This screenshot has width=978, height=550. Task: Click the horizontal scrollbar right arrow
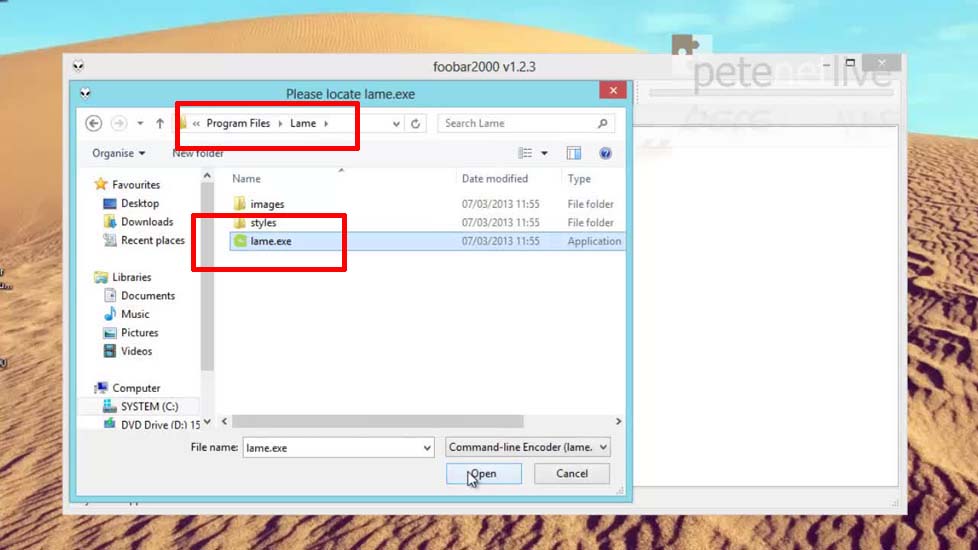618,422
